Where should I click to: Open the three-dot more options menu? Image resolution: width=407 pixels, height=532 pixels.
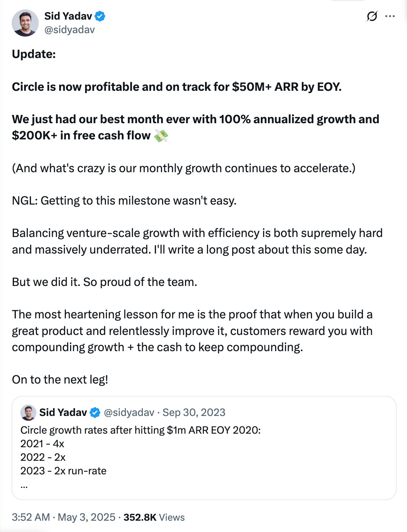tap(390, 16)
